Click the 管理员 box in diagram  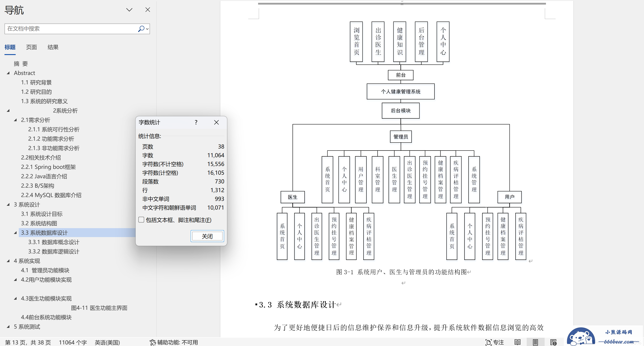(x=400, y=137)
